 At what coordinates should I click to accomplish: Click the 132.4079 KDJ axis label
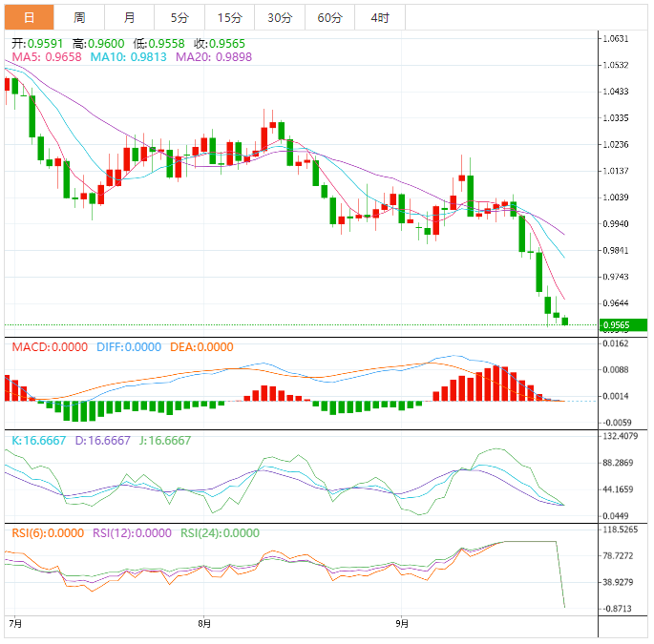[x=621, y=436]
